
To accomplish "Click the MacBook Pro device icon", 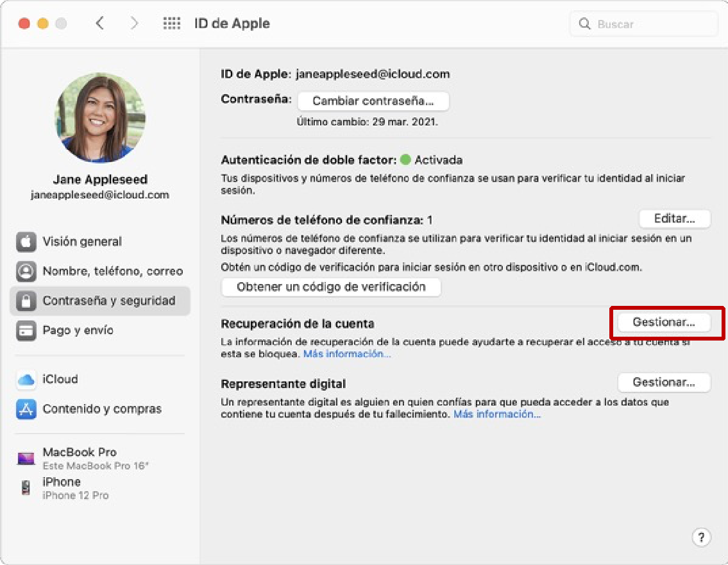I will [x=26, y=459].
